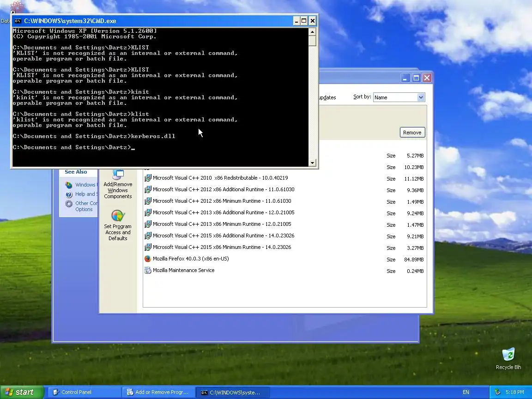532x399 pixels.
Task: Click the Windows icon under See Also
Action: [69, 185]
